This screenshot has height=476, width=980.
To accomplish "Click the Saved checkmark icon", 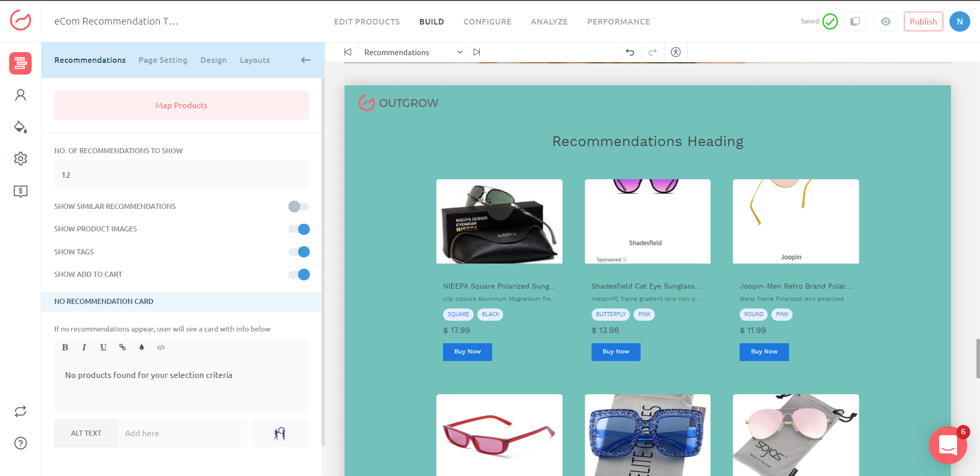I will [830, 21].
